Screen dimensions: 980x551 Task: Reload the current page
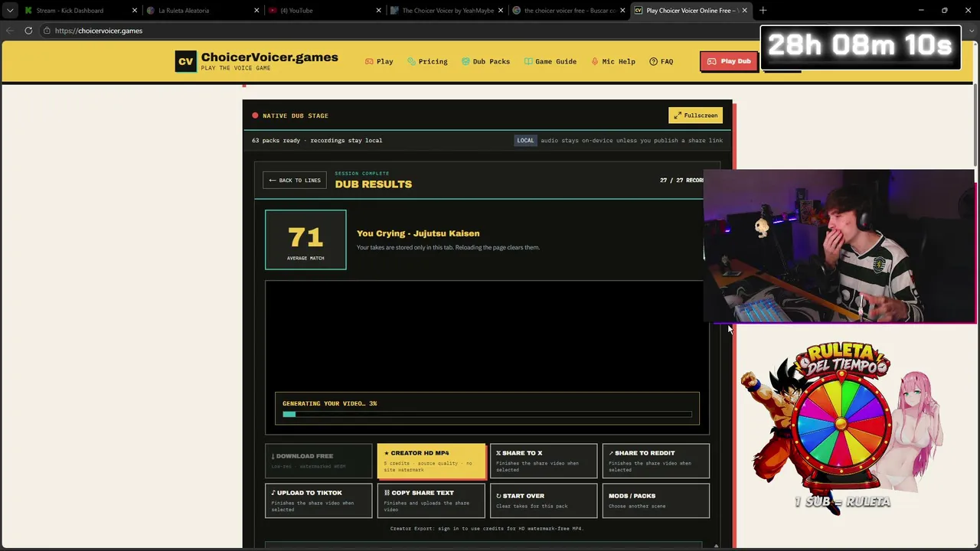[28, 31]
